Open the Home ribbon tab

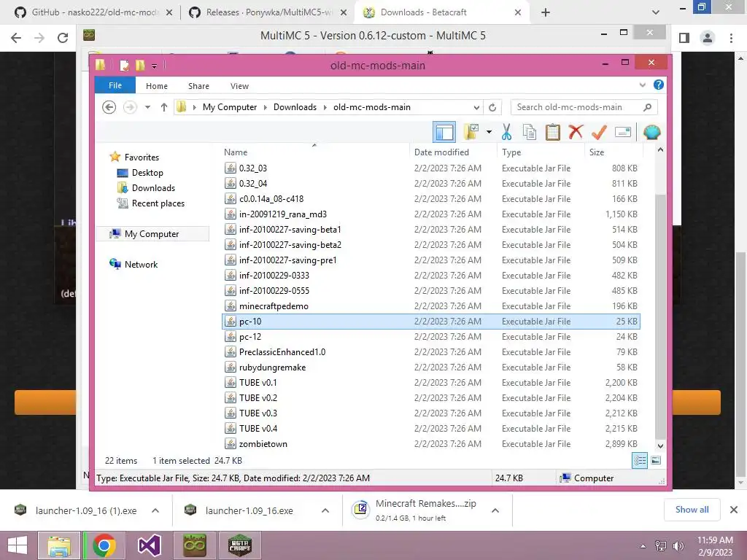pos(157,86)
